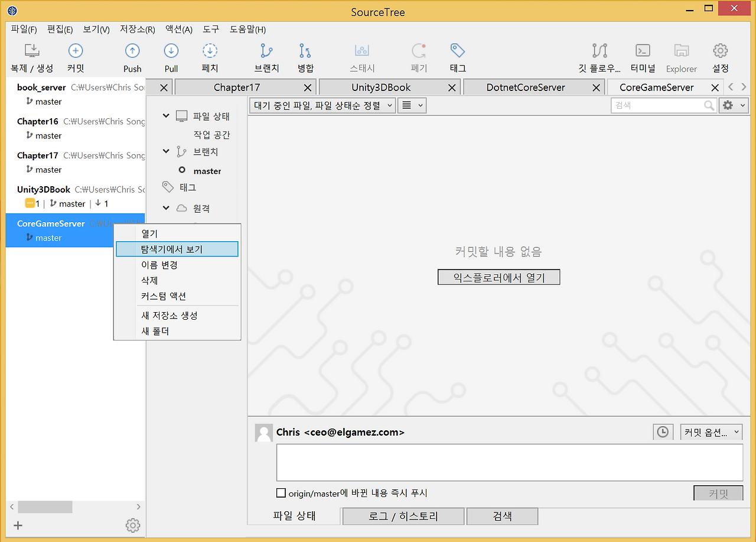Select the CoreGameServer tab
The image size is (756, 542).
[x=656, y=87]
